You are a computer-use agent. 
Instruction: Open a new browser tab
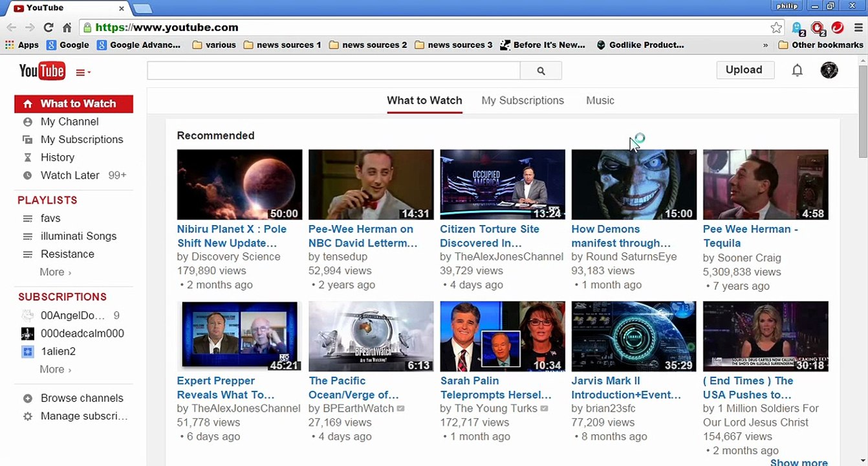[x=142, y=8]
